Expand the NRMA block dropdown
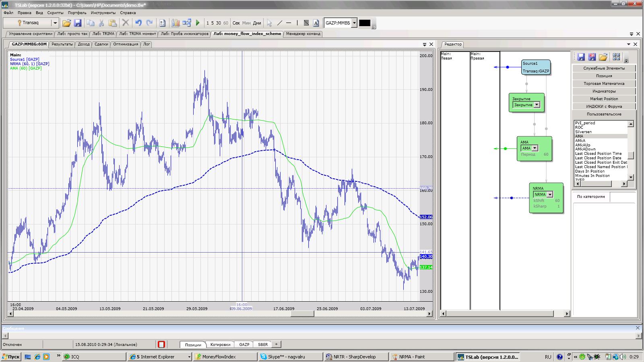 pos(550,195)
